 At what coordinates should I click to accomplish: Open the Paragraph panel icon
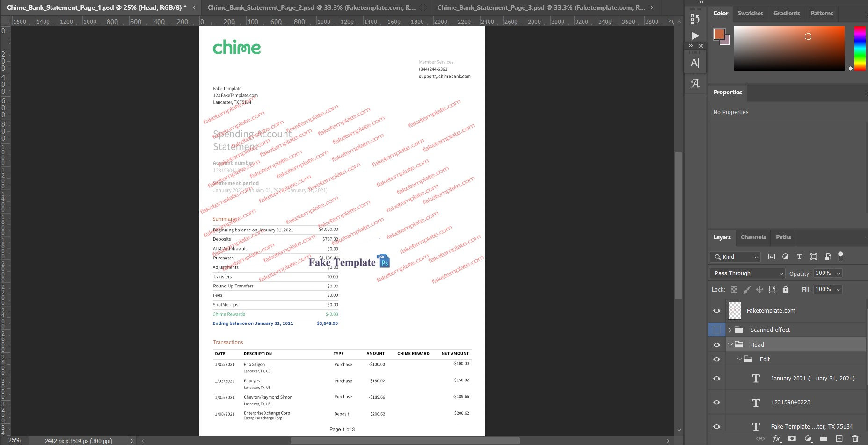(695, 84)
